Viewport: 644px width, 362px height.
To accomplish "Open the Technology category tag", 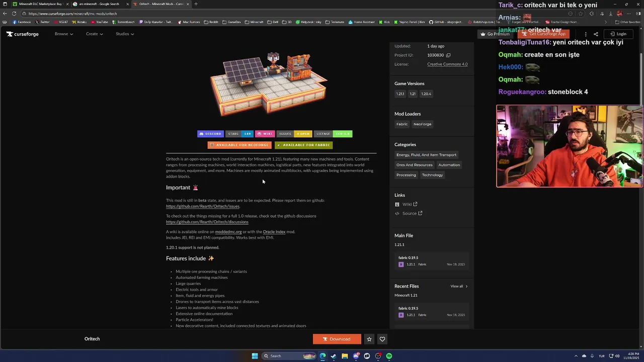I will [433, 175].
